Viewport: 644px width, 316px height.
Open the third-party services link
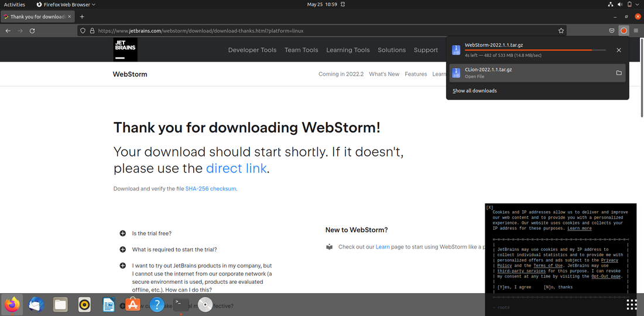(x=521, y=271)
